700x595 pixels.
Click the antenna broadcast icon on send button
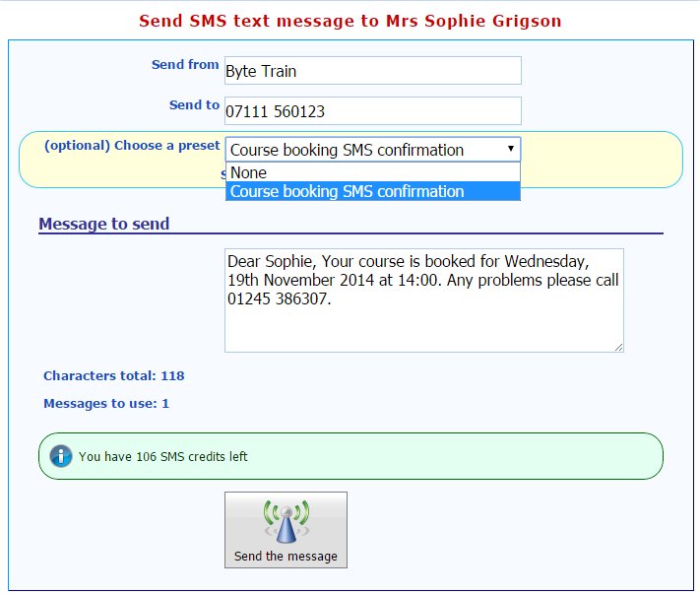point(286,522)
